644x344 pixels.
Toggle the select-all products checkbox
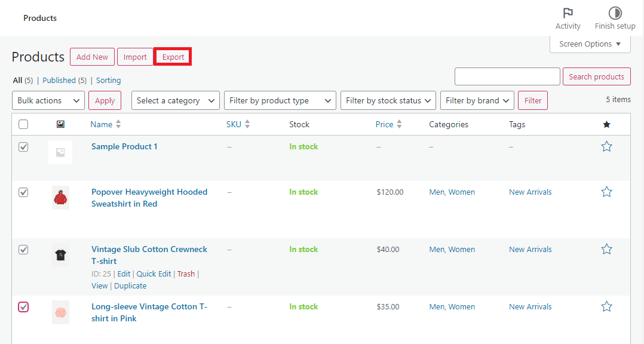23,124
